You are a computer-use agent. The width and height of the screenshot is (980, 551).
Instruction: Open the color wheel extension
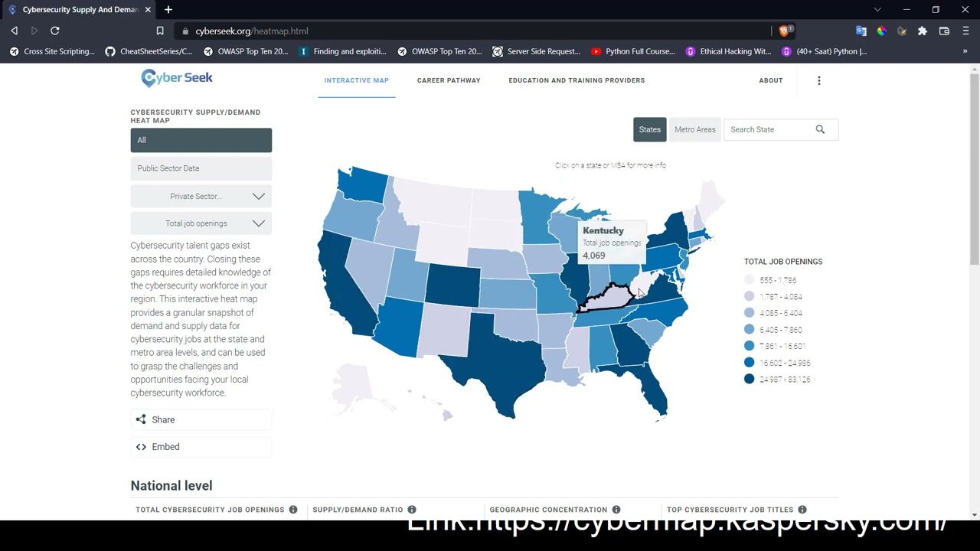[x=881, y=31]
